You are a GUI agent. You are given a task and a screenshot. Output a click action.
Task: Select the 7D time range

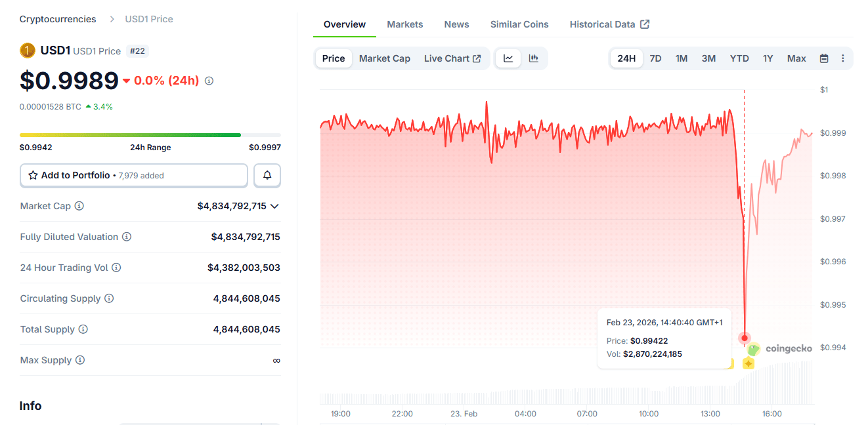tap(655, 58)
